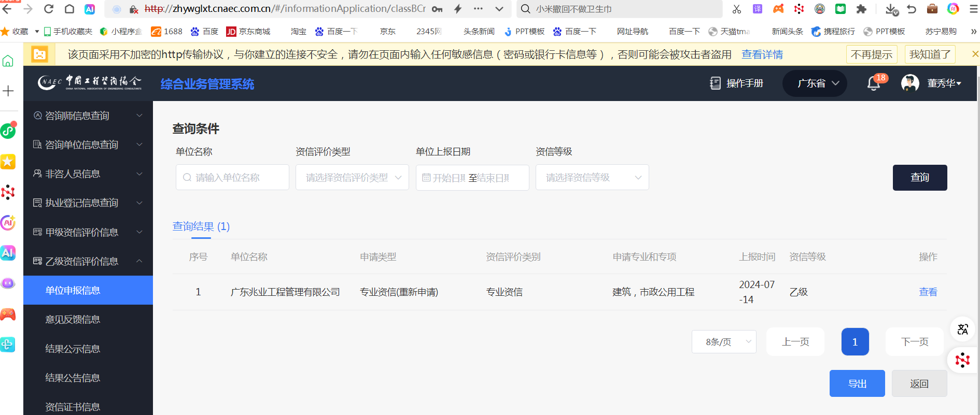The height and width of the screenshot is (415, 980).
Task: Click the CNAEC association logo
Action: pyautogui.click(x=90, y=82)
